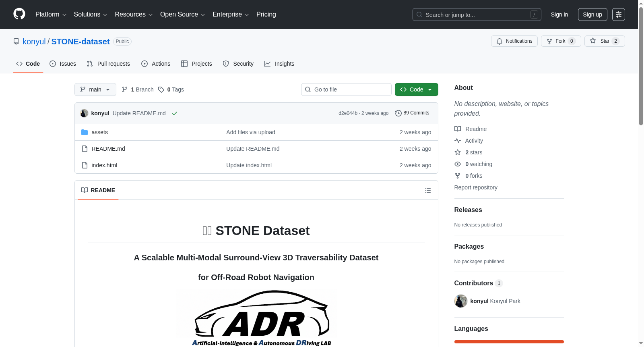Open the Contributors section heading
Image resolution: width=644 pixels, height=347 pixels.
pos(479,283)
